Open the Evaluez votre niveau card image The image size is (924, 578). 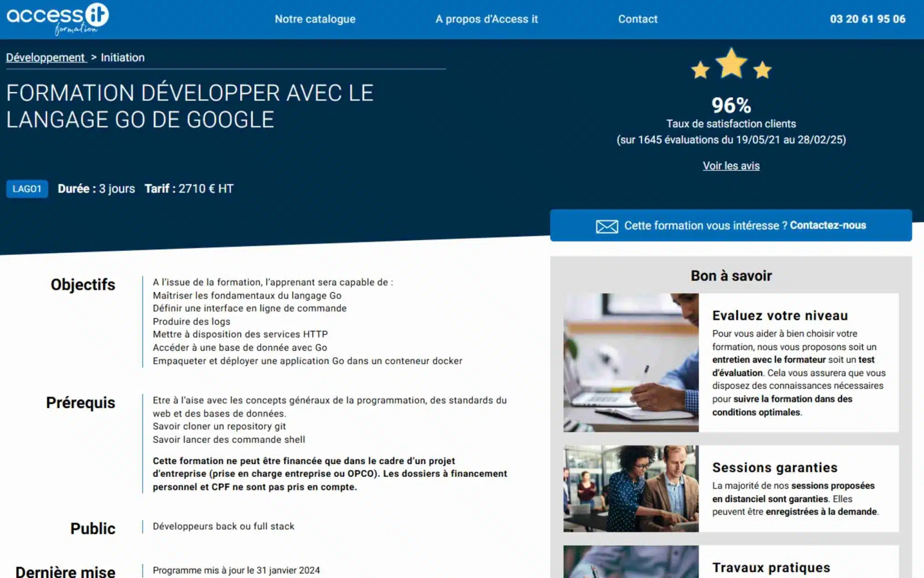(631, 363)
